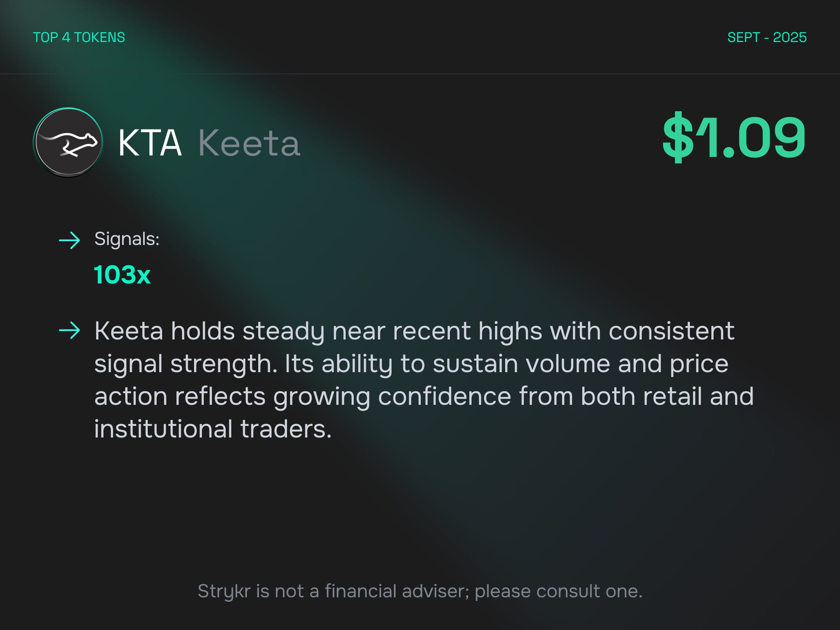This screenshot has width=840, height=630.
Task: Click the horizontal divider line below header
Action: click(x=420, y=74)
